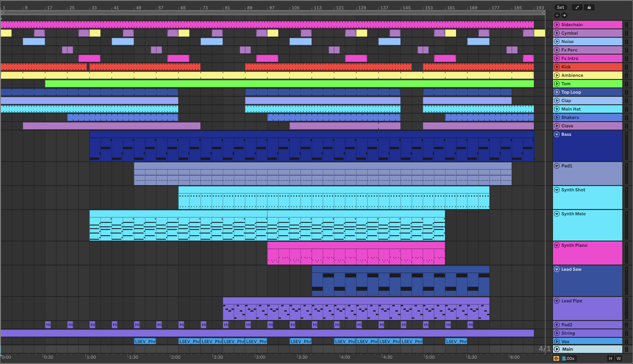Click the Vox track play icon
The width and height of the screenshot is (633, 364).
coord(557,342)
